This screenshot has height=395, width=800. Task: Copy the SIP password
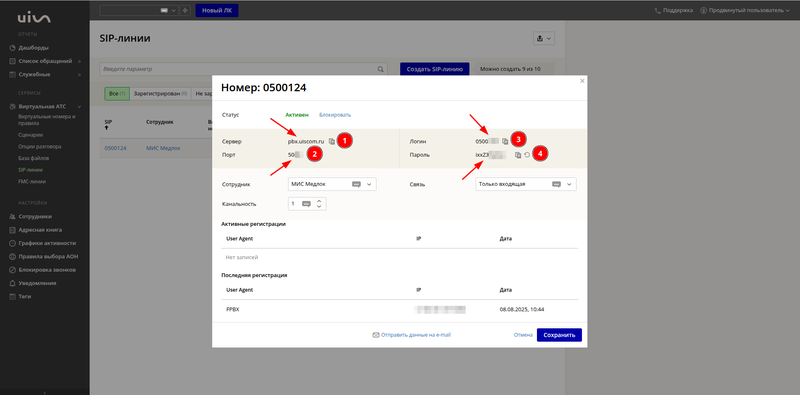tap(518, 155)
